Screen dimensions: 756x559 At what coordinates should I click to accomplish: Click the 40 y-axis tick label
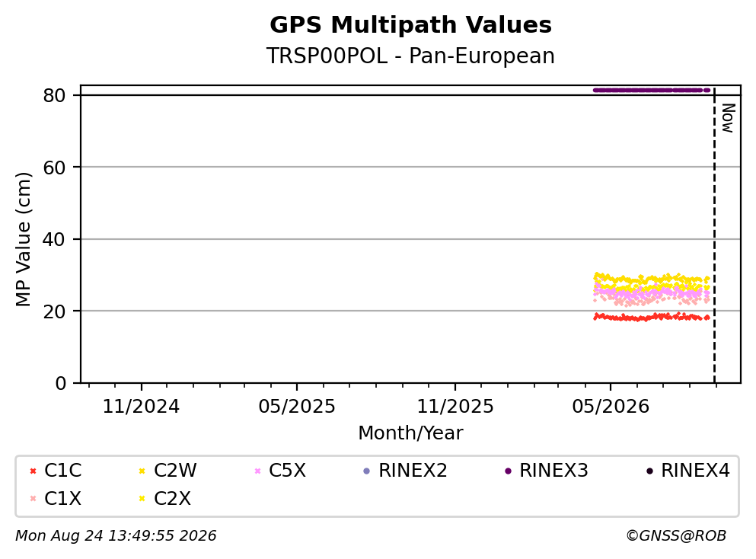coord(55,239)
